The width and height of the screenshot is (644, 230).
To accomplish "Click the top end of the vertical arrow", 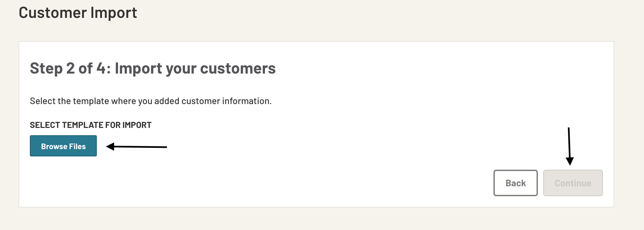I will pos(569,129).
